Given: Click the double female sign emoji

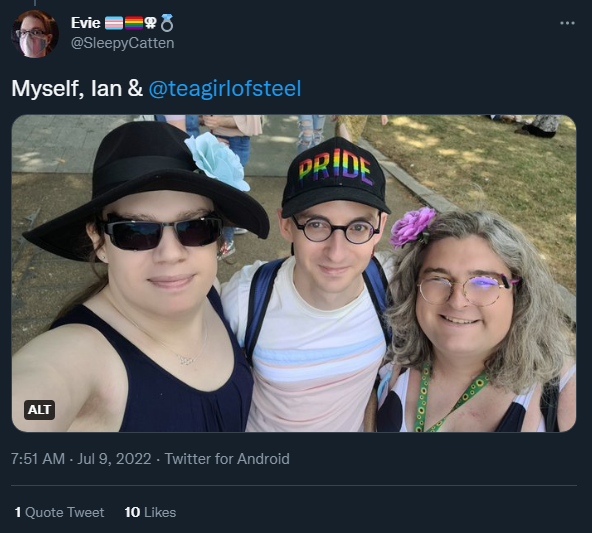Looking at the screenshot, I should tap(151, 23).
